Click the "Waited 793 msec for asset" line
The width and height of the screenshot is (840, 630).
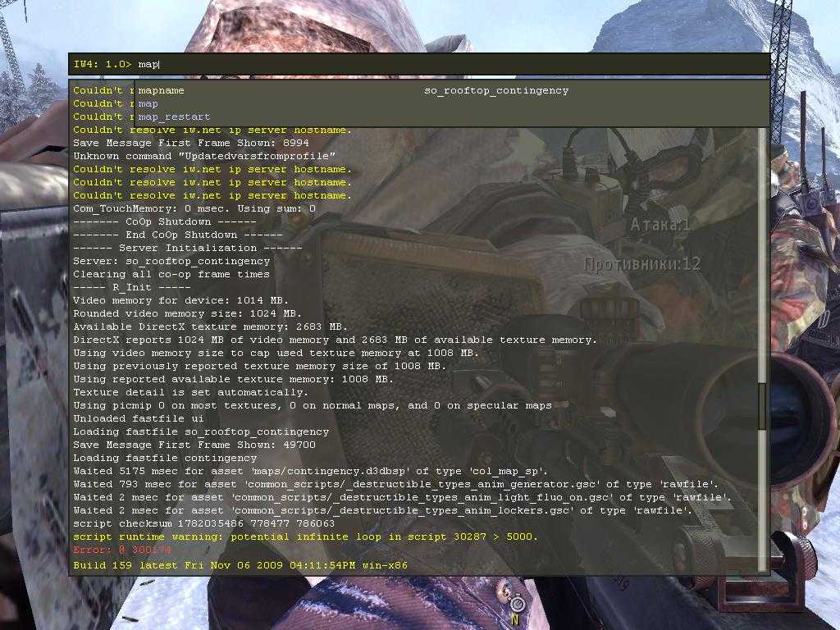point(396,484)
